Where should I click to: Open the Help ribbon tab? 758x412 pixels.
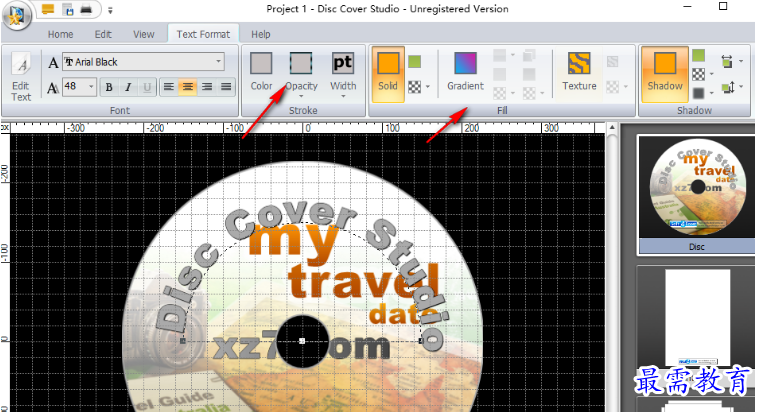click(261, 34)
